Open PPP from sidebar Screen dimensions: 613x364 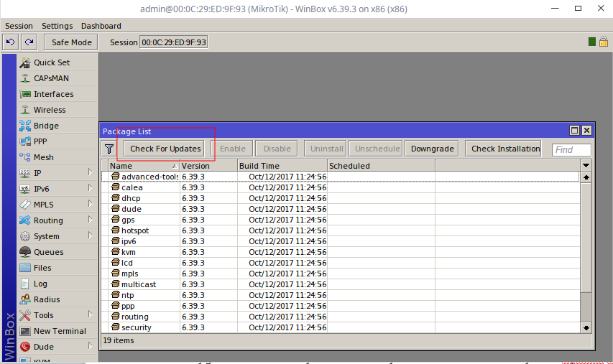(57, 141)
